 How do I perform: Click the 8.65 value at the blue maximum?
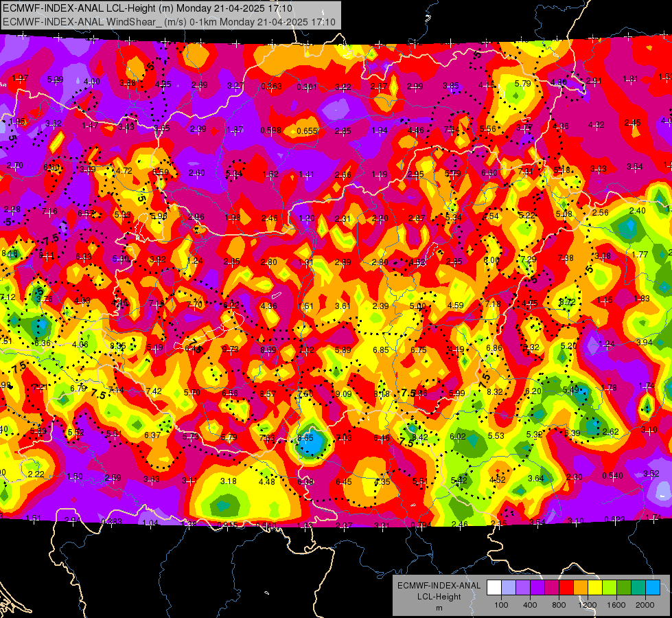(x=305, y=437)
